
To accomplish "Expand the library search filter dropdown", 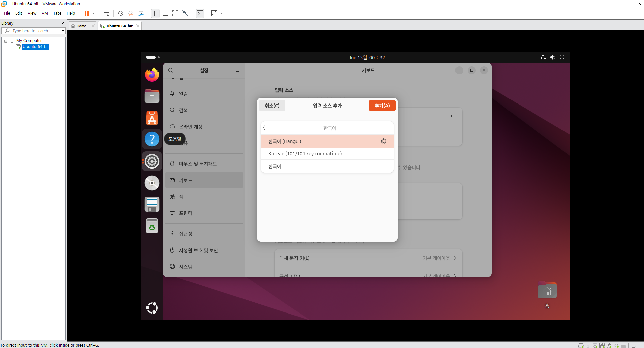I will (x=63, y=31).
